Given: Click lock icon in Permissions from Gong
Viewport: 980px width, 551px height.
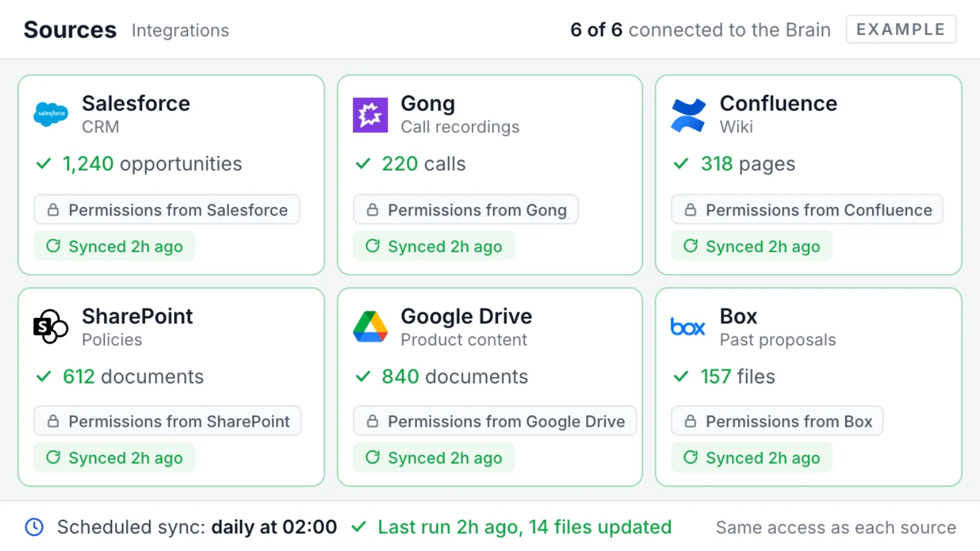Looking at the screenshot, I should [372, 210].
